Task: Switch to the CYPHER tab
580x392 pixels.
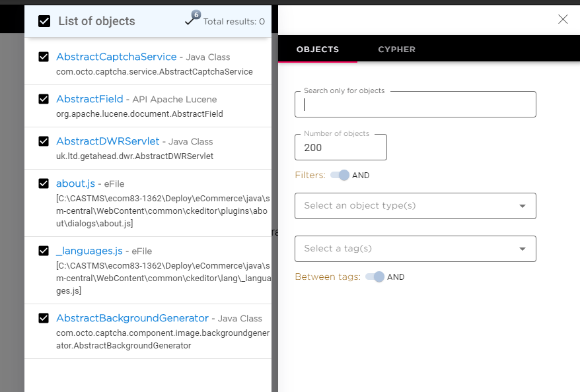Action: (396, 49)
